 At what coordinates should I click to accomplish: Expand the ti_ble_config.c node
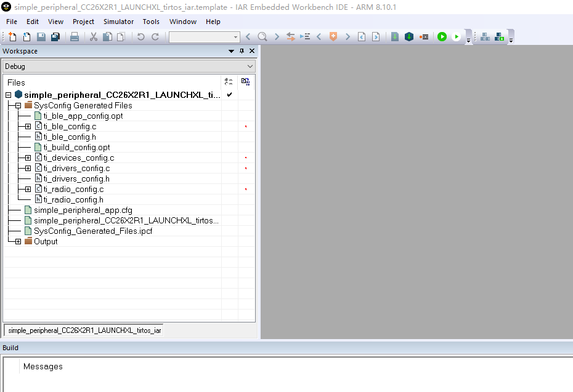(28, 127)
